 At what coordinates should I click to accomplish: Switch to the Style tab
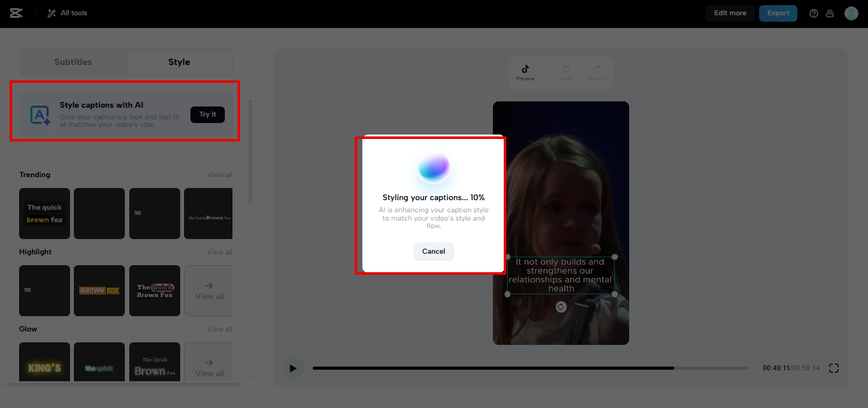click(x=179, y=62)
